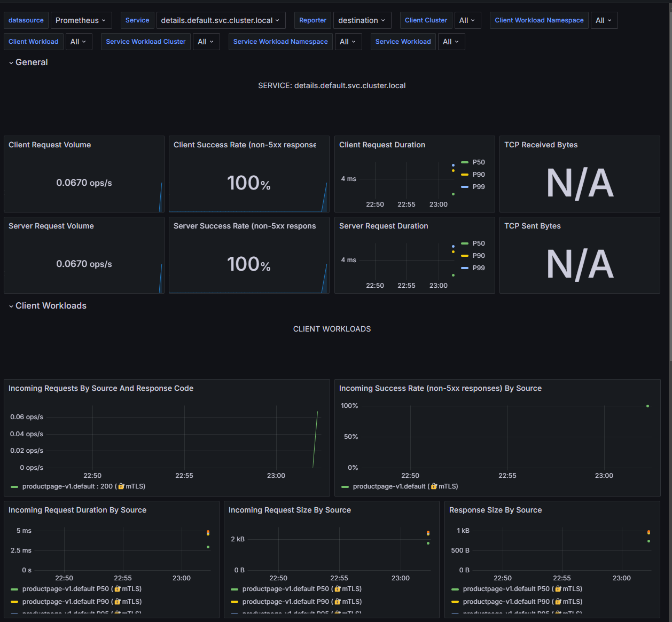672x622 pixels.
Task: Toggle P50 series in Incoming Request Duration legend
Action: click(x=65, y=589)
